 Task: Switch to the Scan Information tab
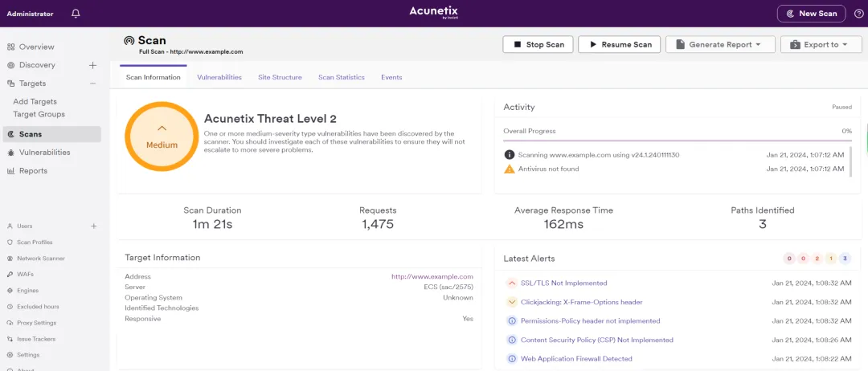(x=154, y=77)
